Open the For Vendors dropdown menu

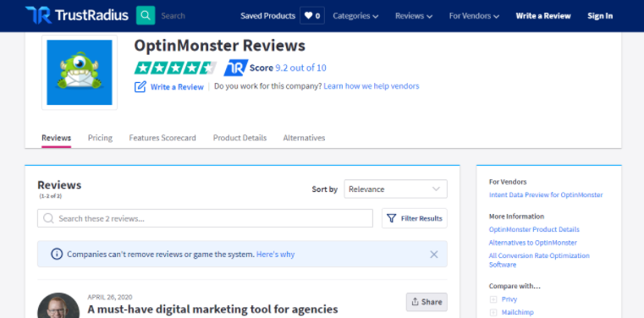click(474, 16)
